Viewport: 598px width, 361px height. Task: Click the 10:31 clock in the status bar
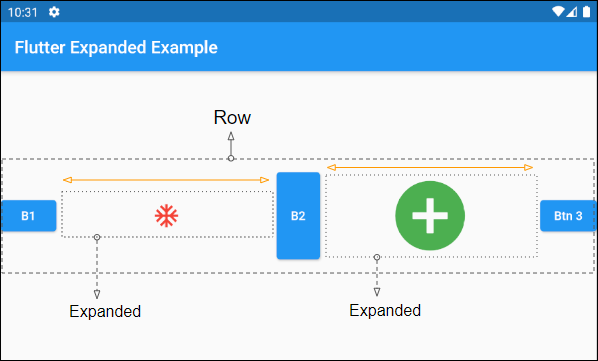23,13
